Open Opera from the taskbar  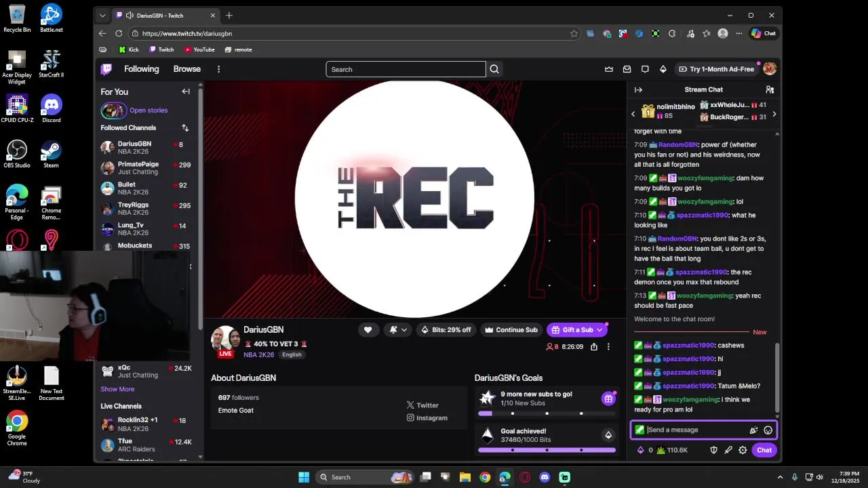pyautogui.click(x=525, y=477)
